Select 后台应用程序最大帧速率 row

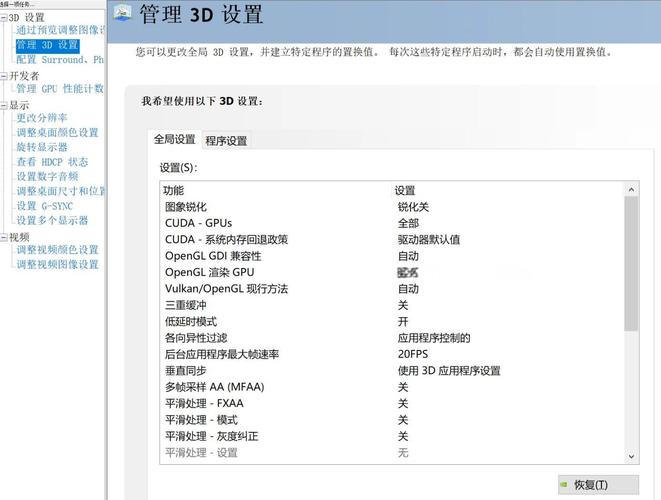[392, 354]
